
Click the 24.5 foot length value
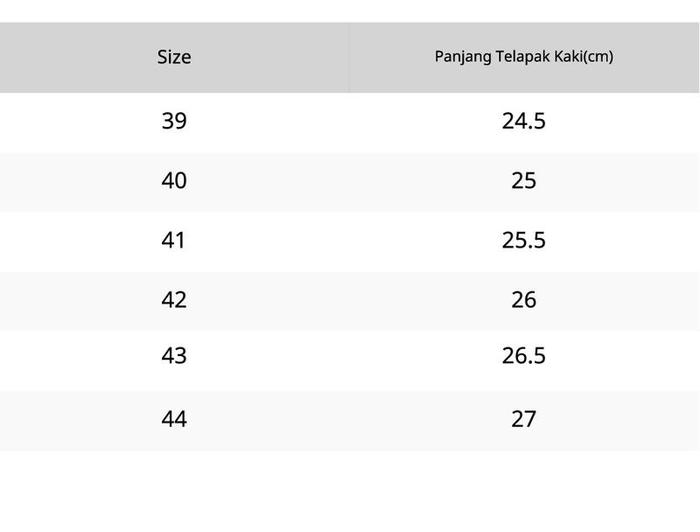pos(523,121)
